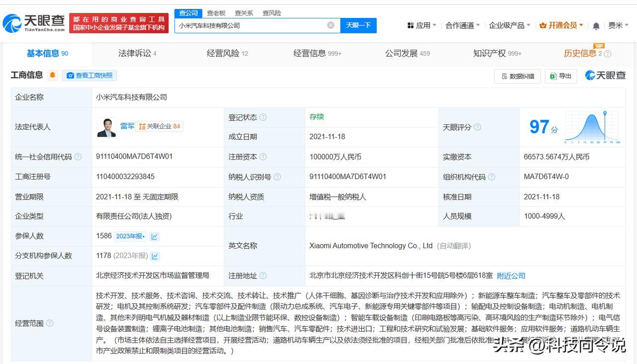The height and width of the screenshot is (364, 637).
Task: Clear the search box with the X icon
Action: click(x=330, y=25)
